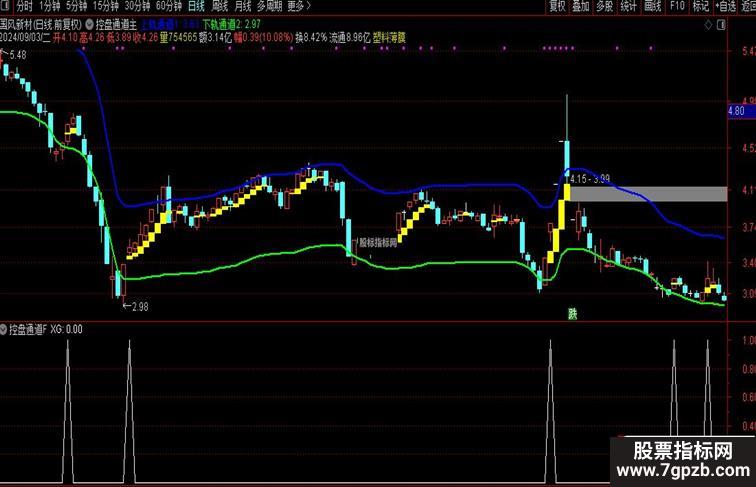The height and width of the screenshot is (487, 756).
Task: Click the 4.80 price marker on axis
Action: click(742, 111)
